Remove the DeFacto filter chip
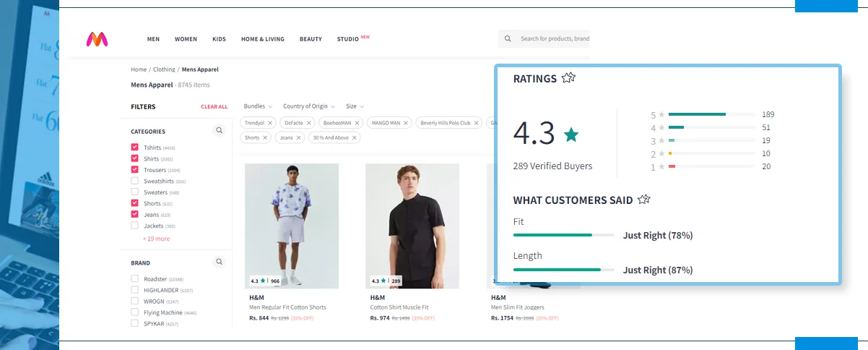This screenshot has height=350, width=868. 309,123
